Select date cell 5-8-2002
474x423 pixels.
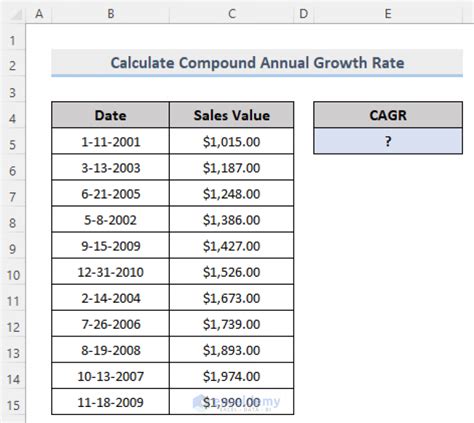tap(111, 219)
